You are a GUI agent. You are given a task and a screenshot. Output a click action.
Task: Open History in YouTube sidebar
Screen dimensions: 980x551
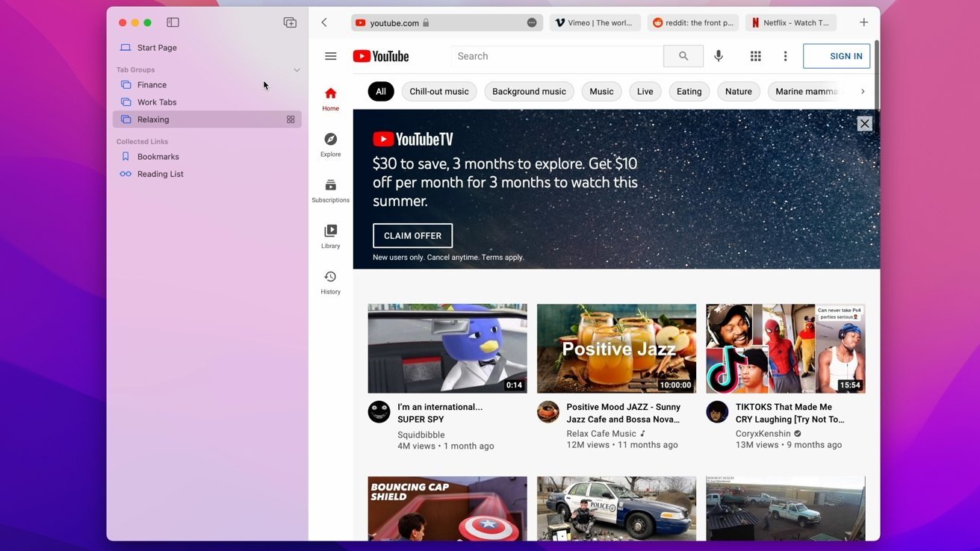(x=331, y=282)
